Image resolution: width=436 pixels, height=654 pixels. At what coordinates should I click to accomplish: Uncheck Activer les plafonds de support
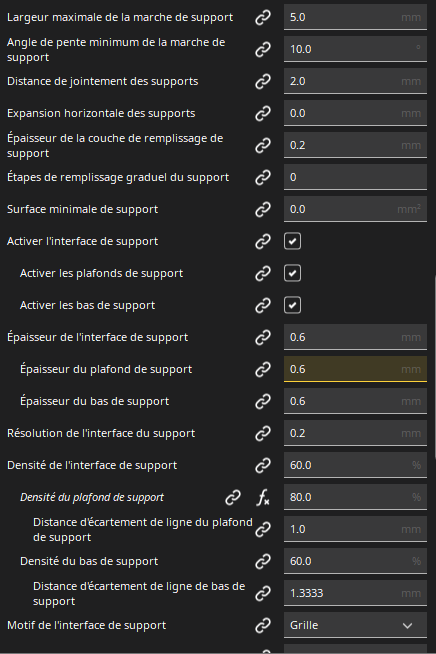pyautogui.click(x=292, y=273)
